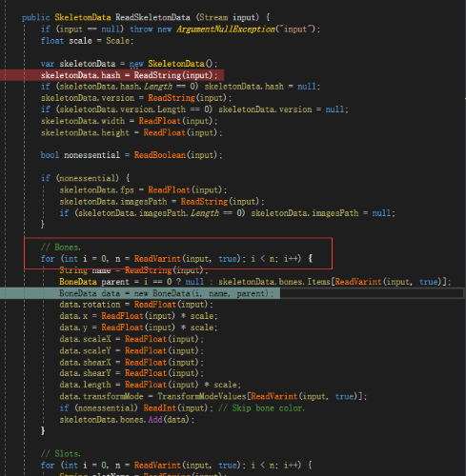Click ReadFloat on the skeletonData.width line
Image resolution: width=466 pixels, height=476 pixels.
(160, 121)
